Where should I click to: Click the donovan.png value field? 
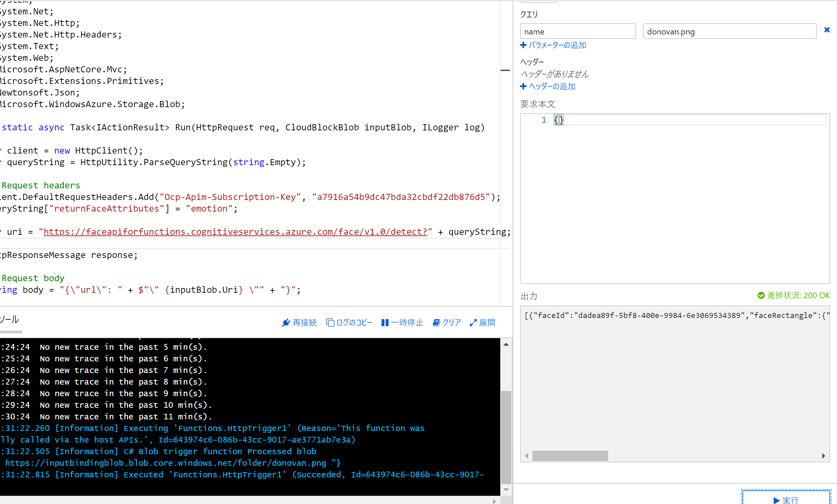(x=729, y=31)
